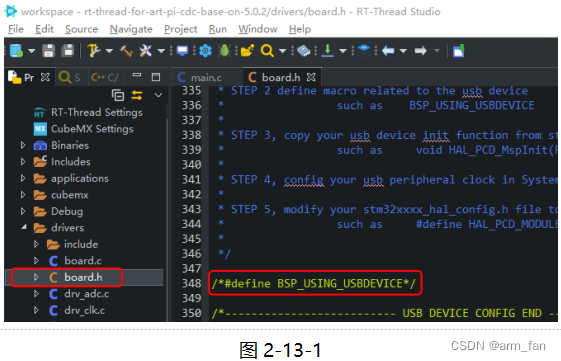Minimize the Project Explorer panel
The image size is (561, 361).
(x=137, y=76)
